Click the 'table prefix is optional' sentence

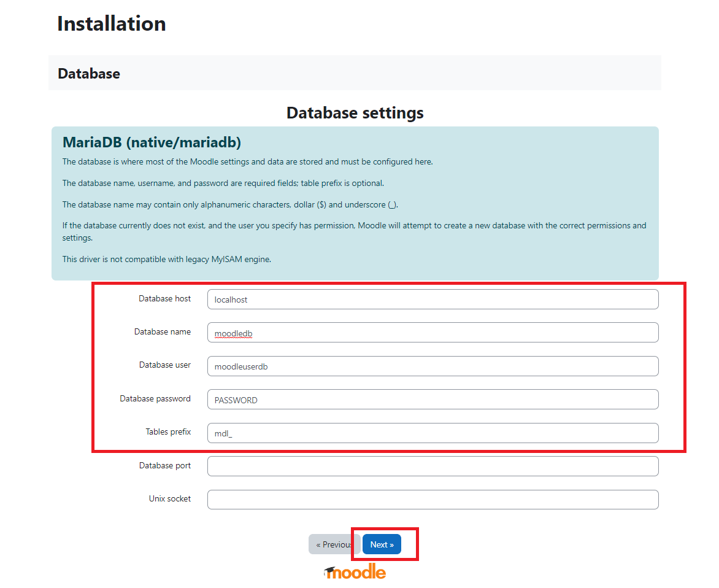[x=223, y=183]
